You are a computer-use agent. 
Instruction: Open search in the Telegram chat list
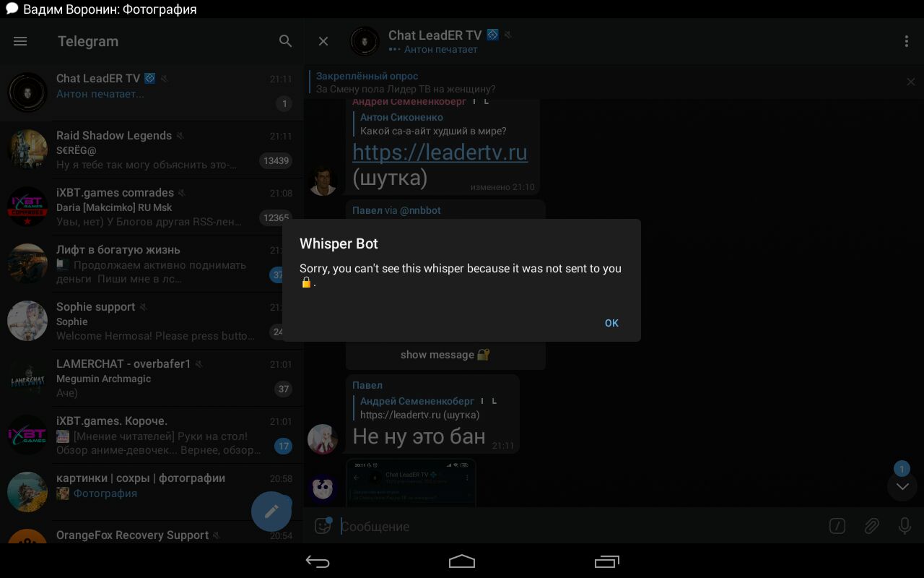[x=286, y=41]
